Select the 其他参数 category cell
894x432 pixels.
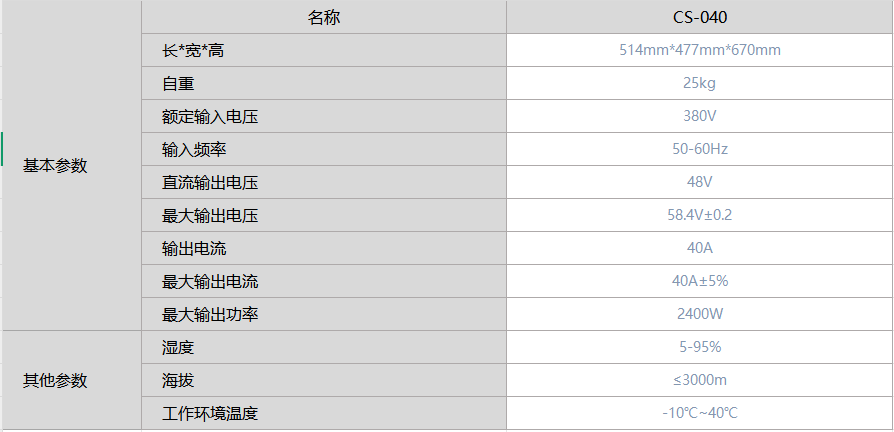pos(56,380)
